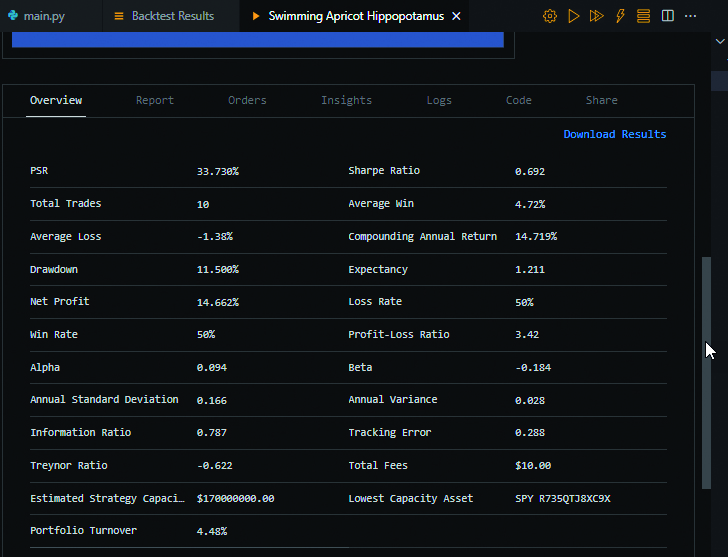Screen dimensions: 728x557
Task: Click the Average Loss value -1.38%
Action: tap(214, 236)
